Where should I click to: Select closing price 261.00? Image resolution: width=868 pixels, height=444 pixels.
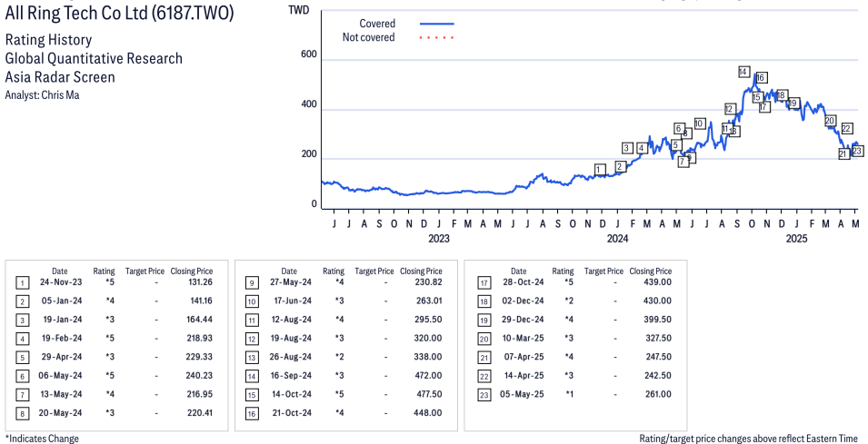click(658, 394)
